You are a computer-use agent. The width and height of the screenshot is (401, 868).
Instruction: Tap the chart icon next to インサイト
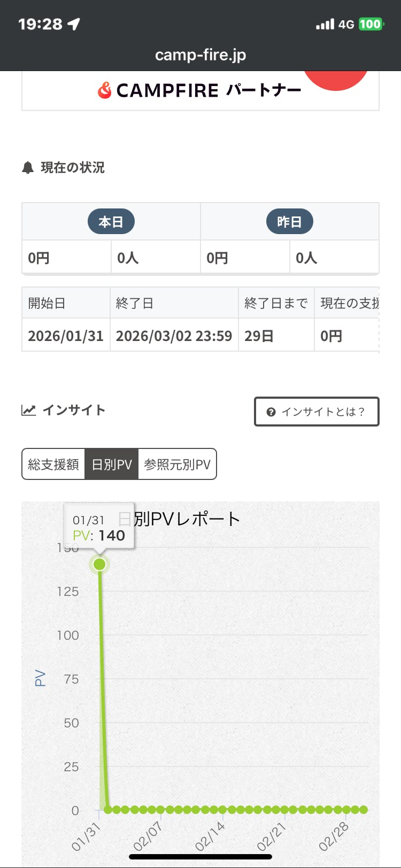pos(28,410)
